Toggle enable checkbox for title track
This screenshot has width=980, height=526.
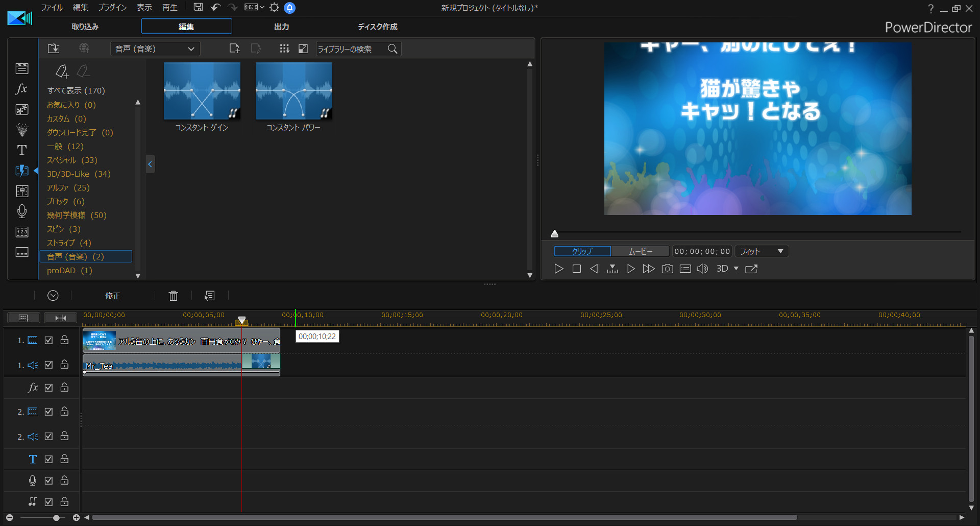click(48, 459)
